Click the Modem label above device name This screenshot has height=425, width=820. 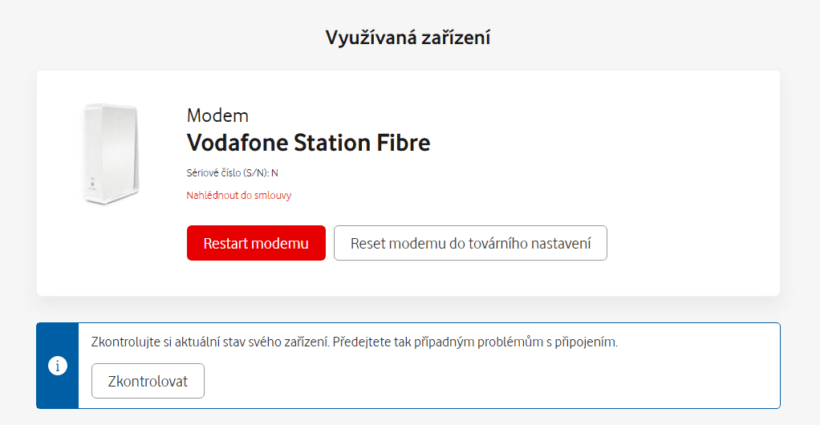point(217,115)
